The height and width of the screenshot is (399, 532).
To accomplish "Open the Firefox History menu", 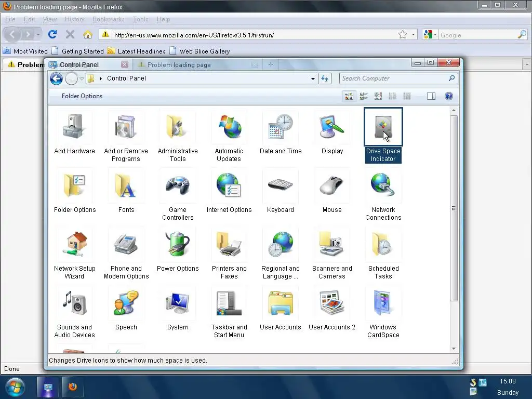I will pyautogui.click(x=74, y=19).
